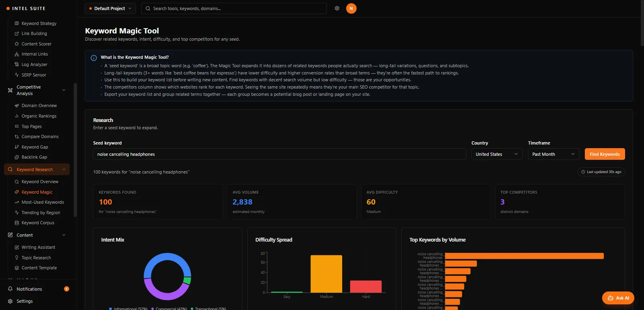
Task: Open the Country dropdown showing United States
Action: coord(497,154)
